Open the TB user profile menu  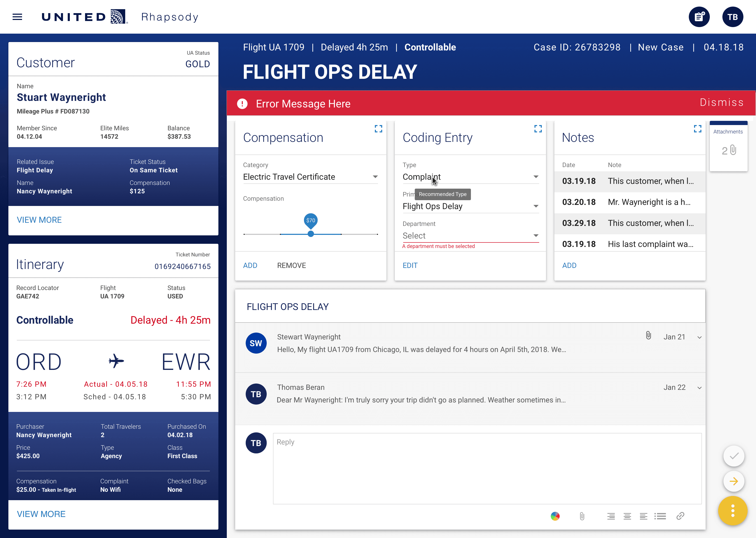click(x=732, y=17)
